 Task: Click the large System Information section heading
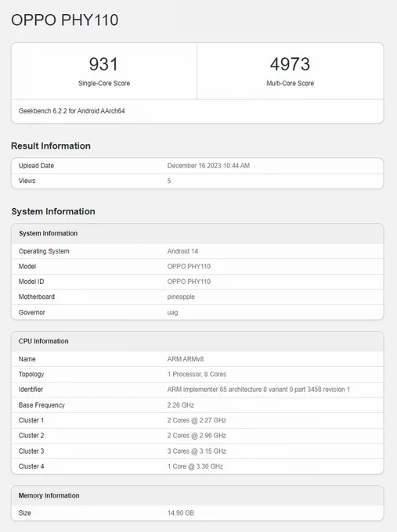pos(53,211)
